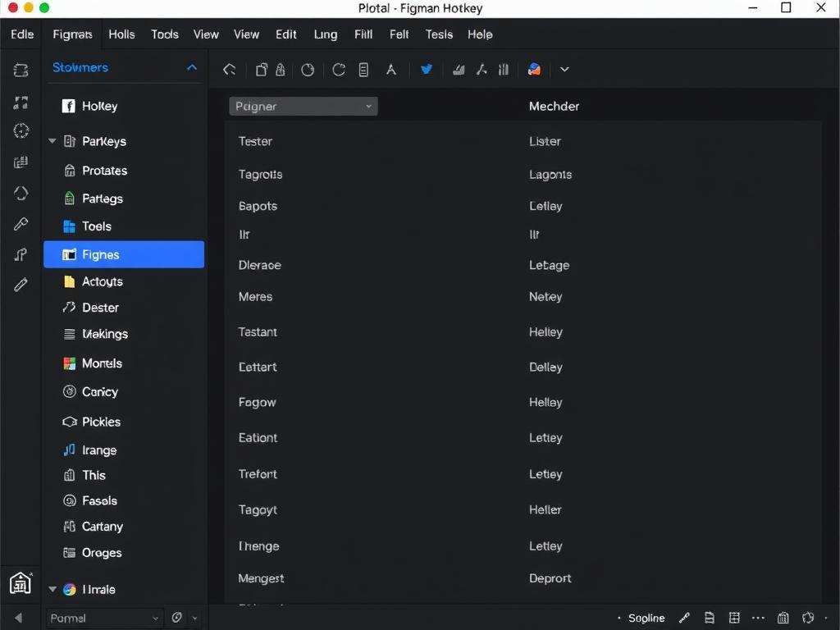Click the pen icon in status bar
Image resolution: width=840 pixels, height=630 pixels.
click(x=683, y=619)
